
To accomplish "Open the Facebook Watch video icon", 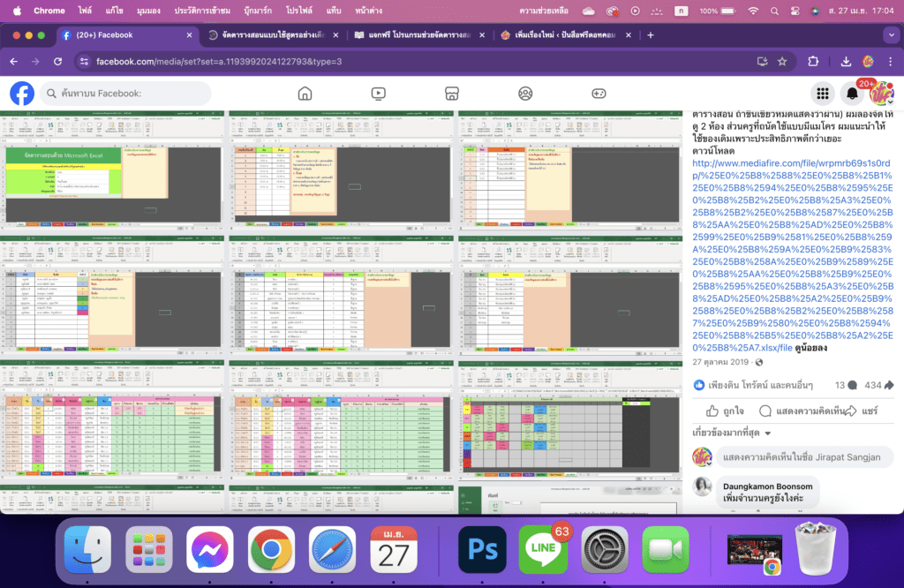I will click(378, 94).
